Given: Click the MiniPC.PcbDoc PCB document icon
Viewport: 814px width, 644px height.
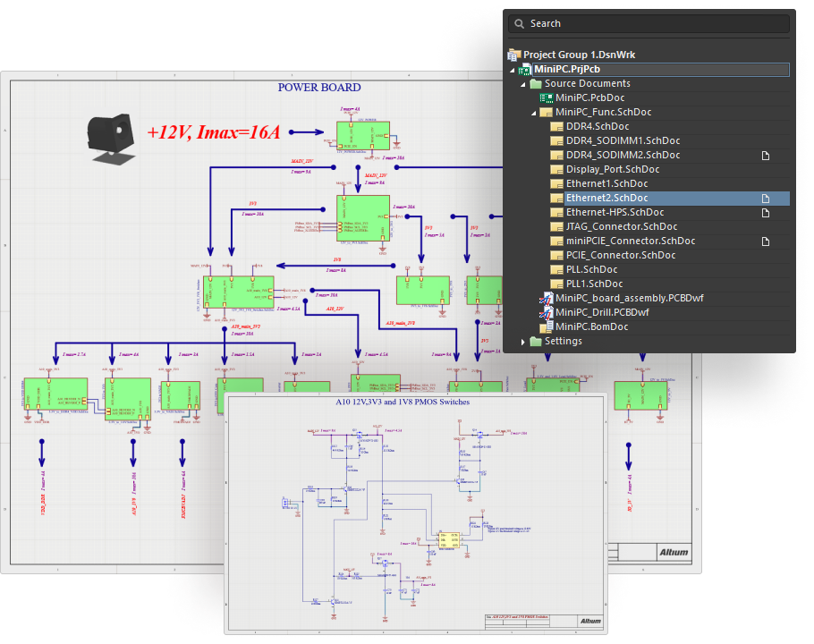Looking at the screenshot, I should [x=546, y=97].
